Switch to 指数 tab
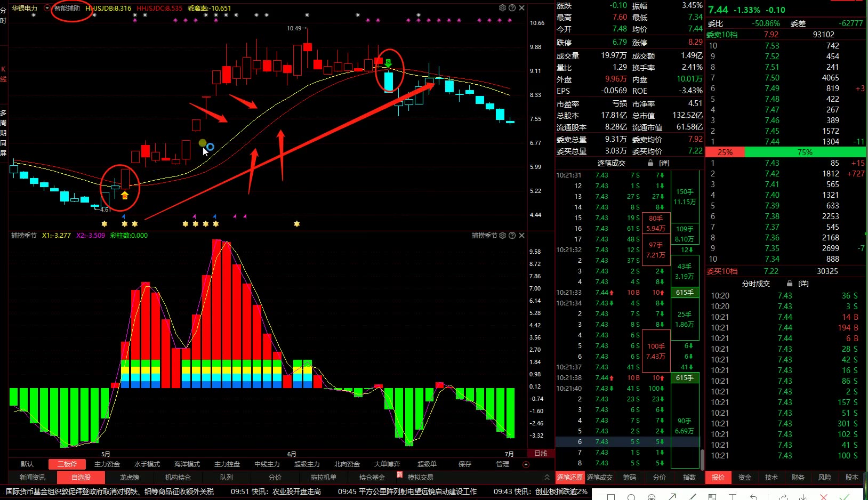 tap(689, 477)
